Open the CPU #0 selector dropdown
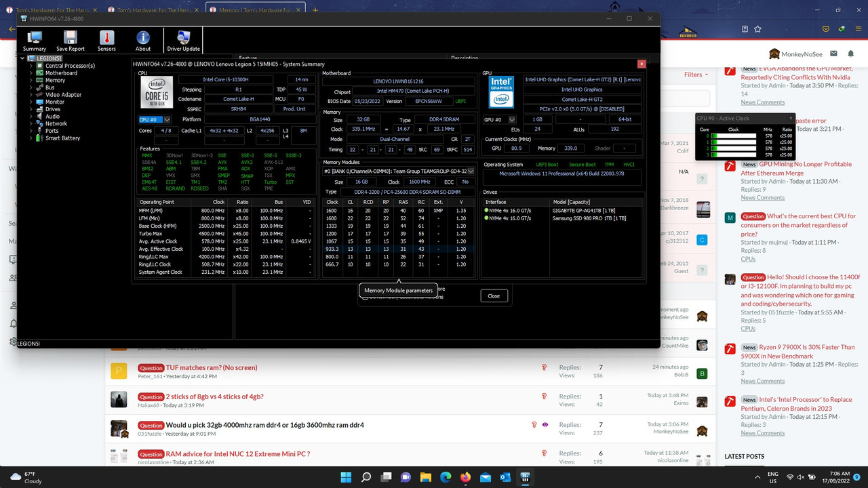868x488 pixels. [x=155, y=119]
